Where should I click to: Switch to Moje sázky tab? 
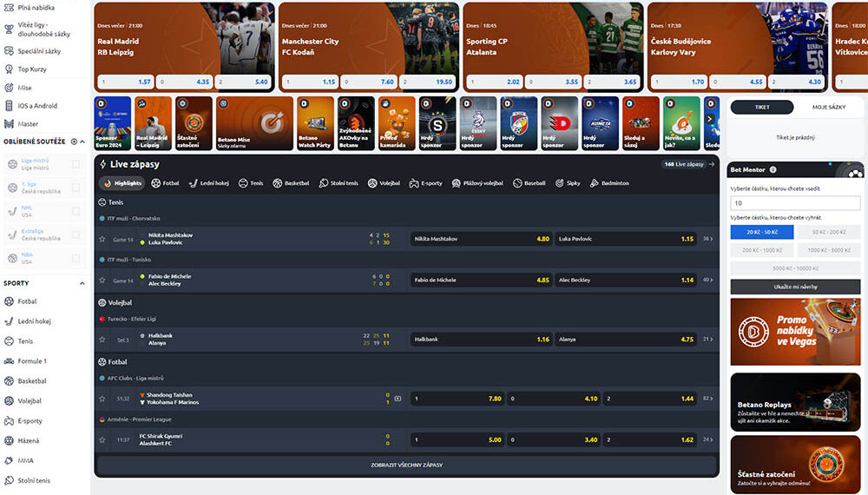click(x=829, y=108)
